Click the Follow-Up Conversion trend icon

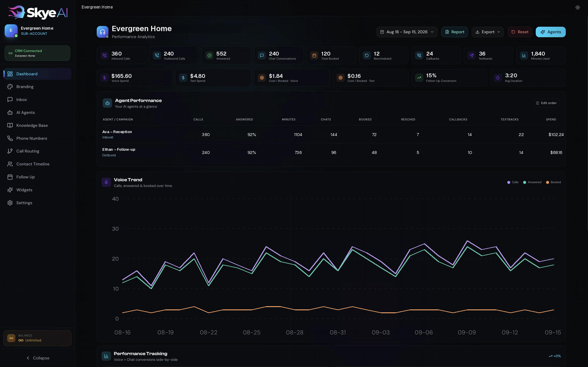tap(419, 78)
